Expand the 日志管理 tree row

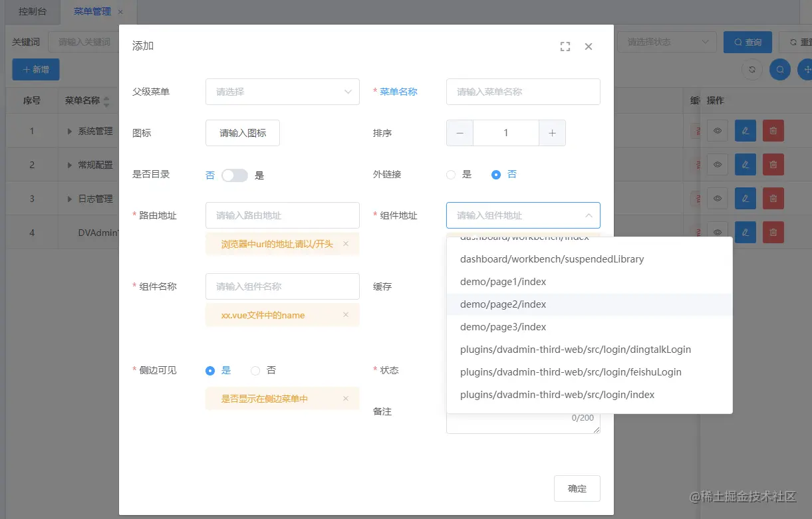(70, 199)
